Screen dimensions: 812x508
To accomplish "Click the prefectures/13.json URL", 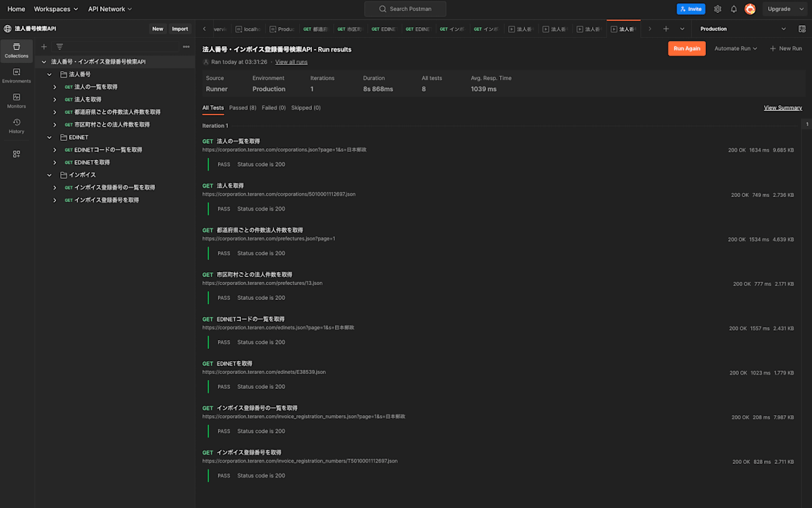I will [263, 283].
